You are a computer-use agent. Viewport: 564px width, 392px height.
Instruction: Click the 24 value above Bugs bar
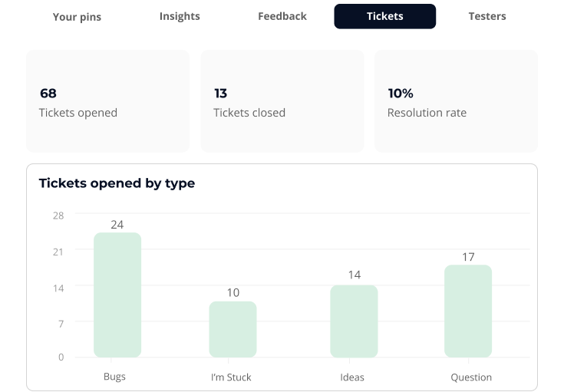pos(117,225)
